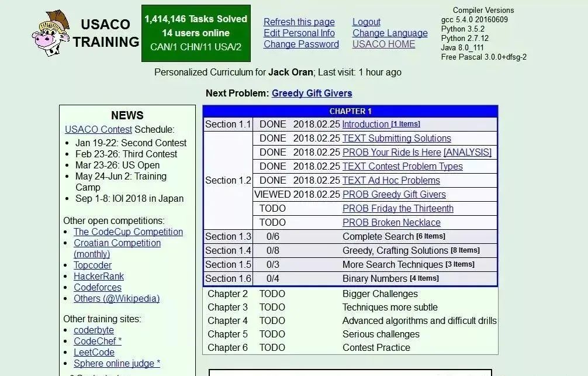Screen dimensions: 588x376
Task: Click the USACO Contest schedule link
Action: pos(98,129)
